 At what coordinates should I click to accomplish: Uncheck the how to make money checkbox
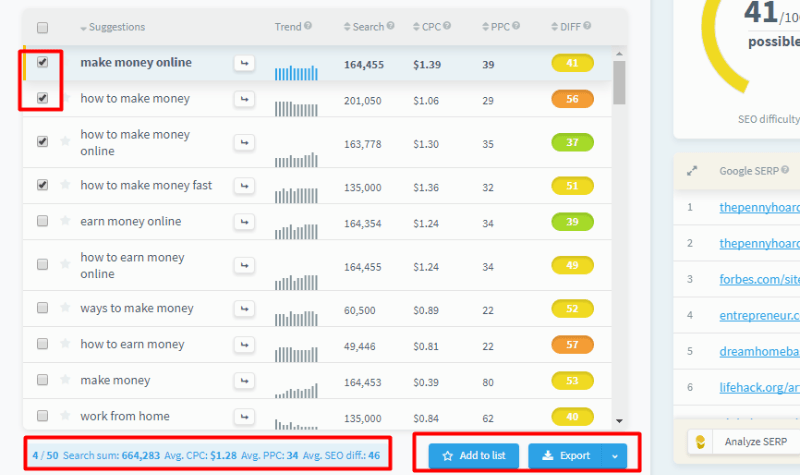point(42,98)
